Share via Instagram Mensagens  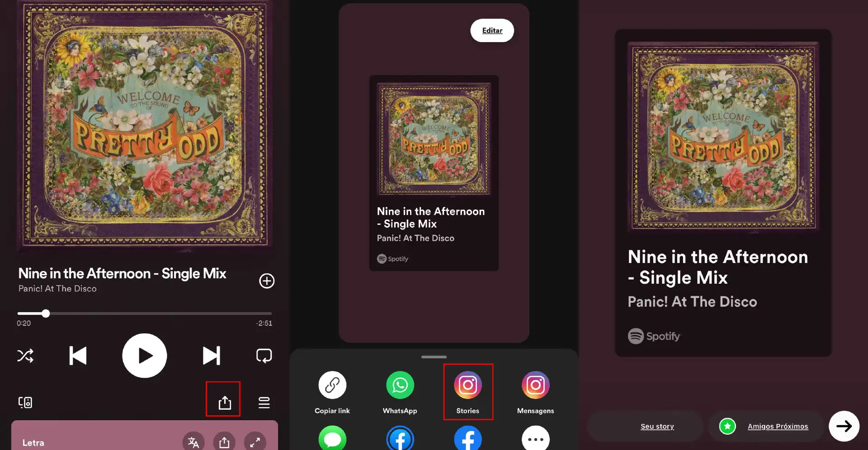coord(536,385)
